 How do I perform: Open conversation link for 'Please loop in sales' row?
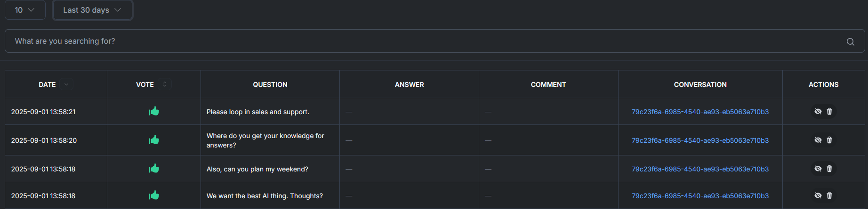tap(700, 112)
